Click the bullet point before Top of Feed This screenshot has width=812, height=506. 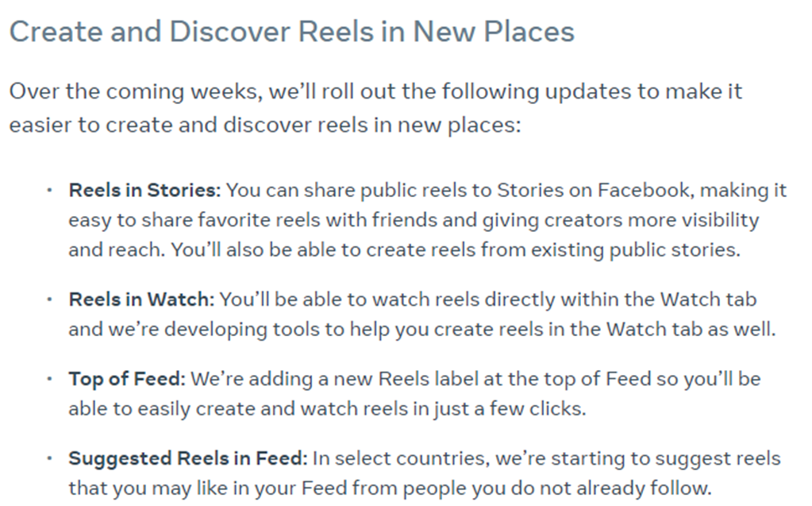50,379
